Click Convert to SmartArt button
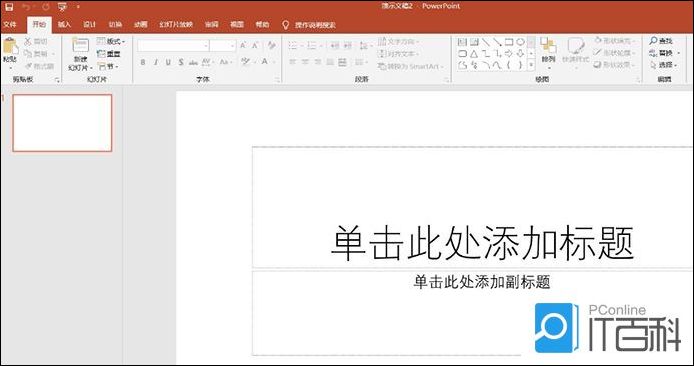 [410, 66]
